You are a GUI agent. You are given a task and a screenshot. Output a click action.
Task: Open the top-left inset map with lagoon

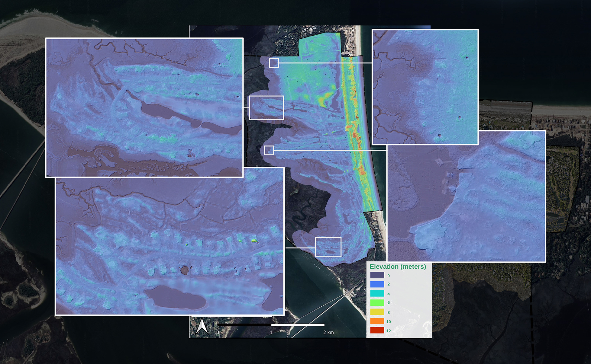coord(144,107)
